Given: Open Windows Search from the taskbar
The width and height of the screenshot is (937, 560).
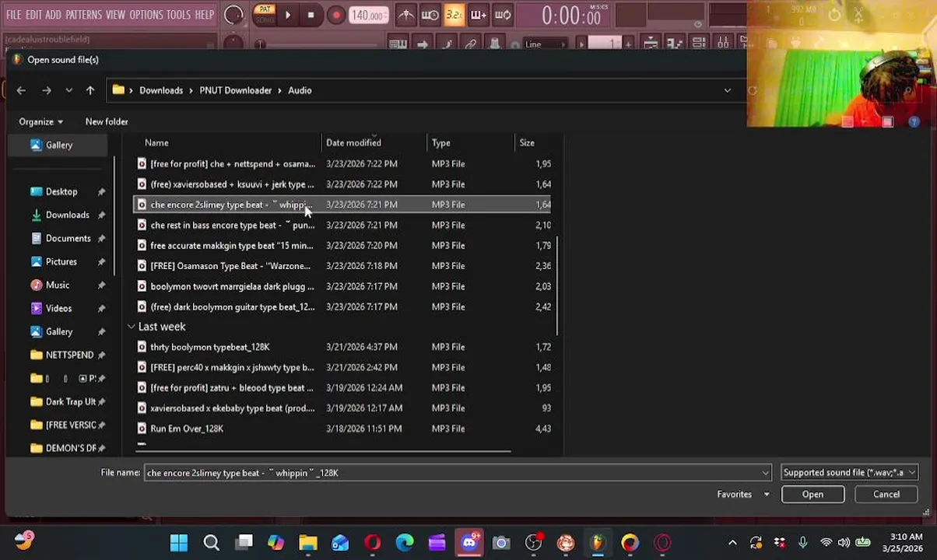Looking at the screenshot, I should (x=211, y=543).
